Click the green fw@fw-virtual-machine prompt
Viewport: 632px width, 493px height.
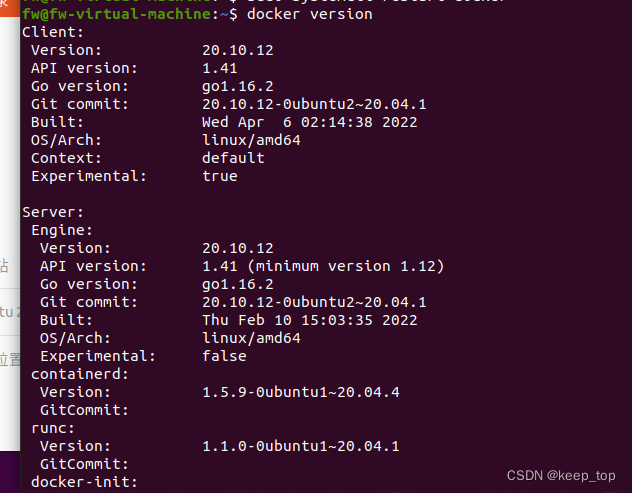point(116,15)
